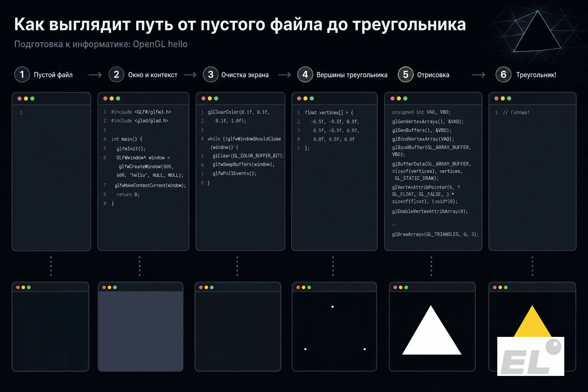The width and height of the screenshot is (588, 392).
Task: Click the red dot of the glfwInit code window
Action: point(105,98)
